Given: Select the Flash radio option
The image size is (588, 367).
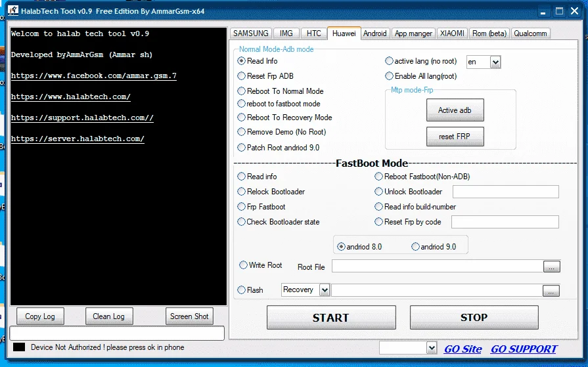Looking at the screenshot, I should click(x=250, y=290).
